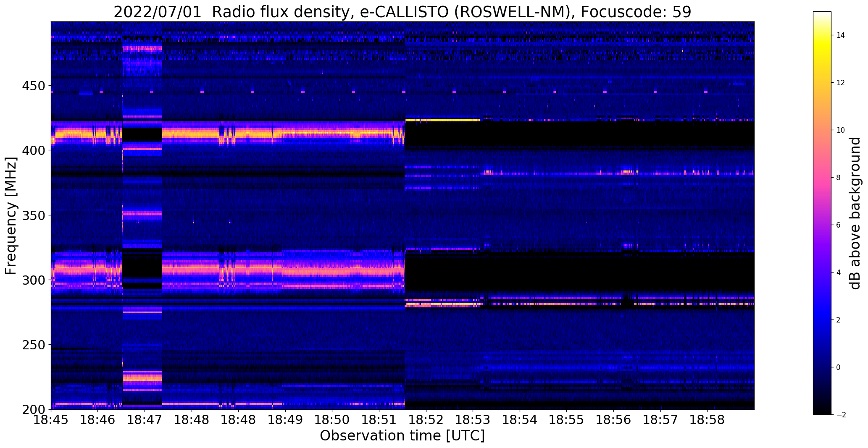Viewport: 868px width, 448px height.
Task: Select the 18:54 time tick label
Action: pyautogui.click(x=520, y=419)
